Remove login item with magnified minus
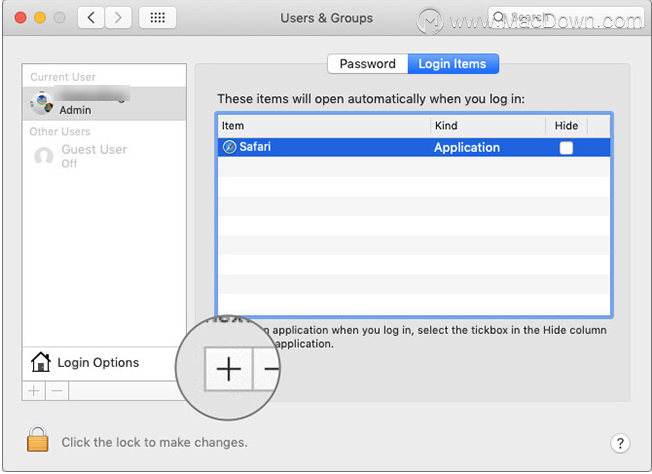The image size is (652, 474). click(267, 369)
